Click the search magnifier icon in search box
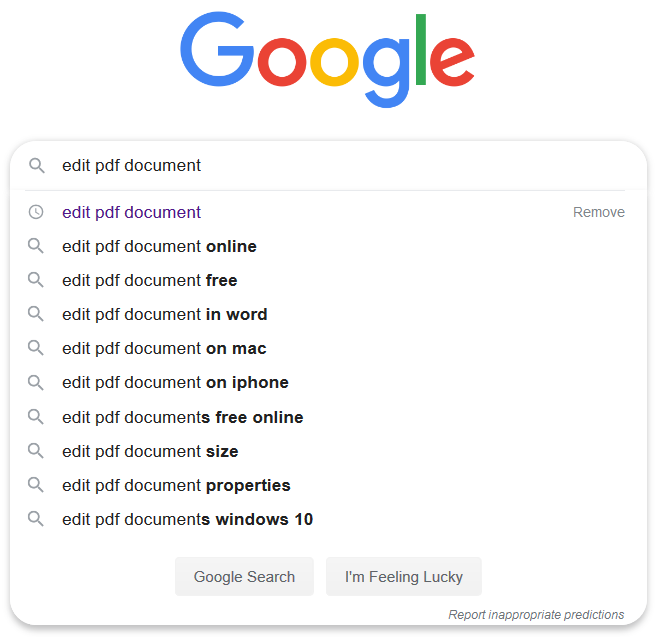Screen dimensions: 660x637 click(37, 165)
